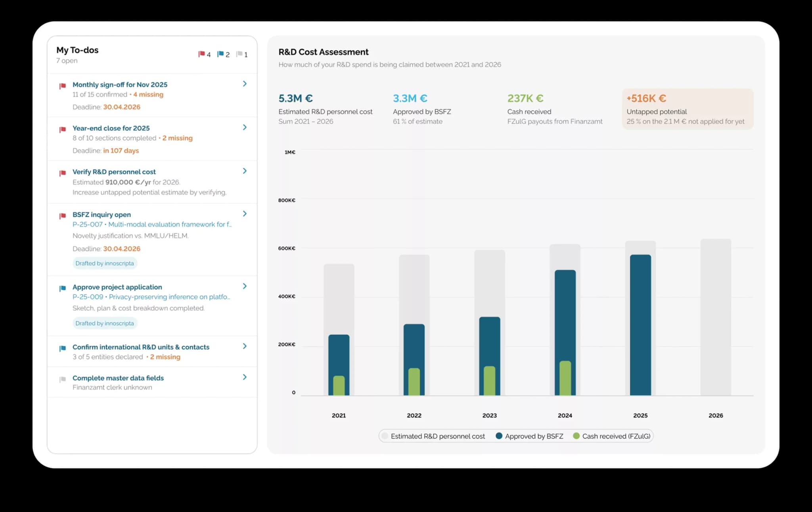Click the "in 107 days" deadline text
The image size is (812, 512).
click(x=121, y=151)
